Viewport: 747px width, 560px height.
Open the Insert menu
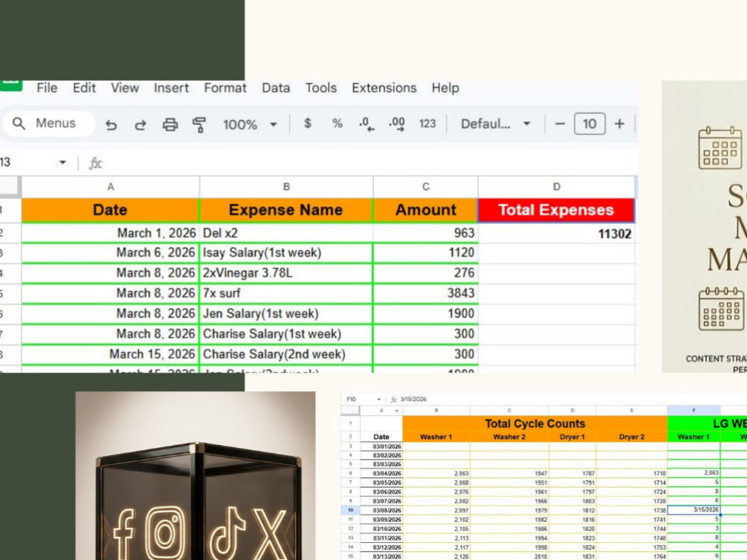click(x=171, y=87)
